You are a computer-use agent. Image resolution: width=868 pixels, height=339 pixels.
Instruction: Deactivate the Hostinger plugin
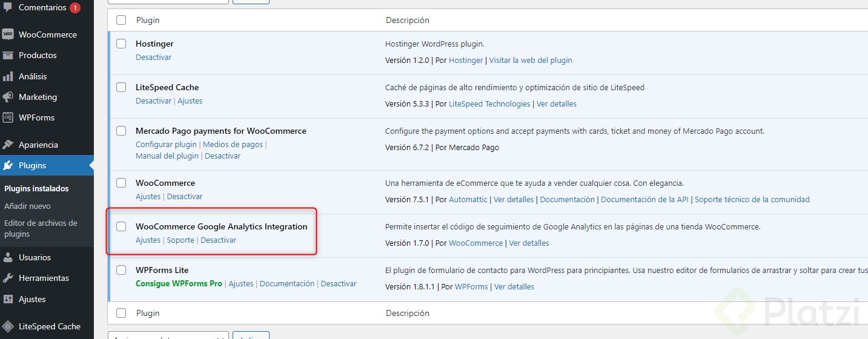[x=153, y=58]
